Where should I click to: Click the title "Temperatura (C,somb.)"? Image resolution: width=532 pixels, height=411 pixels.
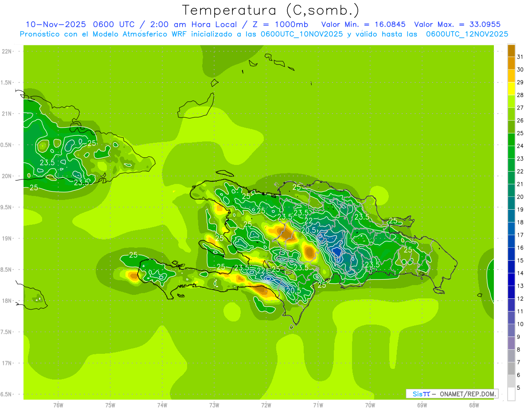pos(271,10)
